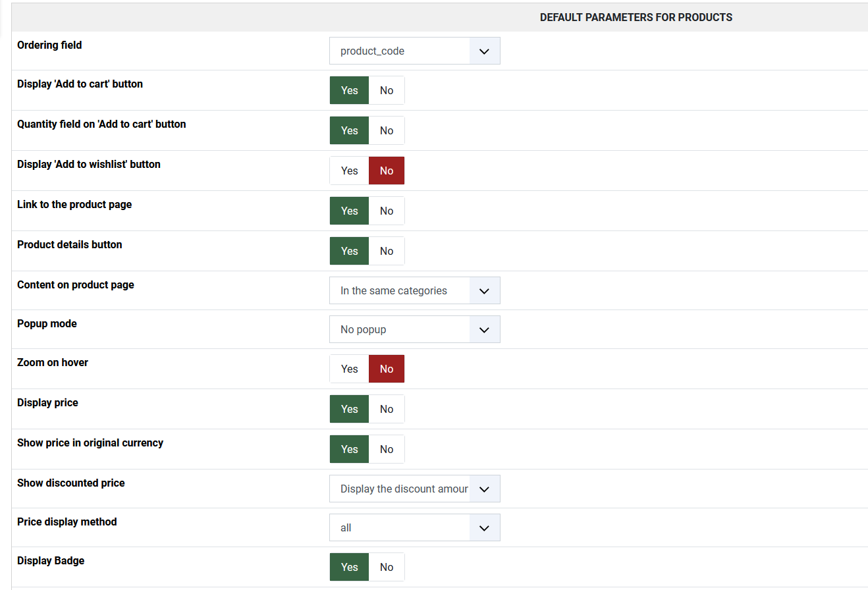
Task: Expand the Price display method dropdown
Action: [415, 527]
